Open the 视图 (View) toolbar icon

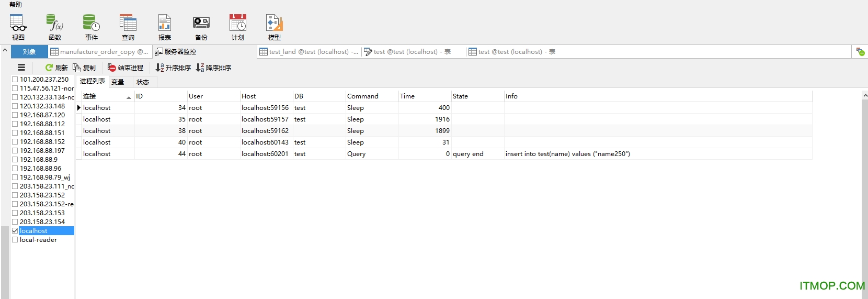[x=18, y=27]
